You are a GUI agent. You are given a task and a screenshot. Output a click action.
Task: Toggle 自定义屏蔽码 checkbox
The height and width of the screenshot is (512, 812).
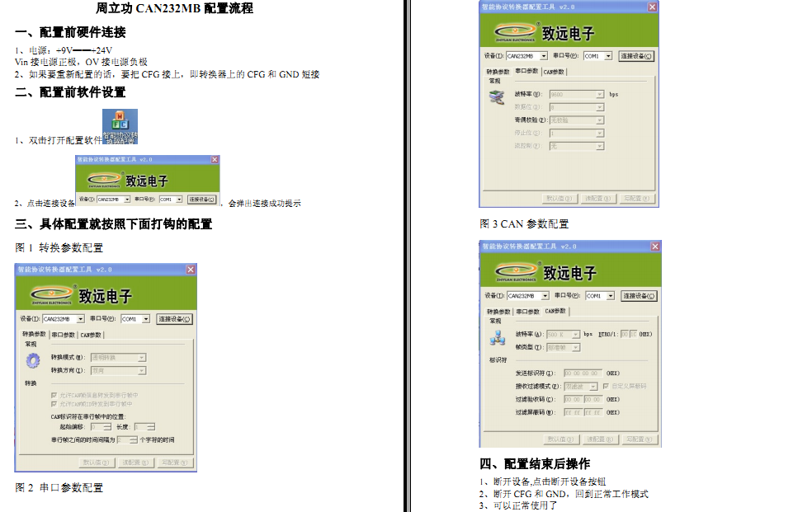click(606, 386)
